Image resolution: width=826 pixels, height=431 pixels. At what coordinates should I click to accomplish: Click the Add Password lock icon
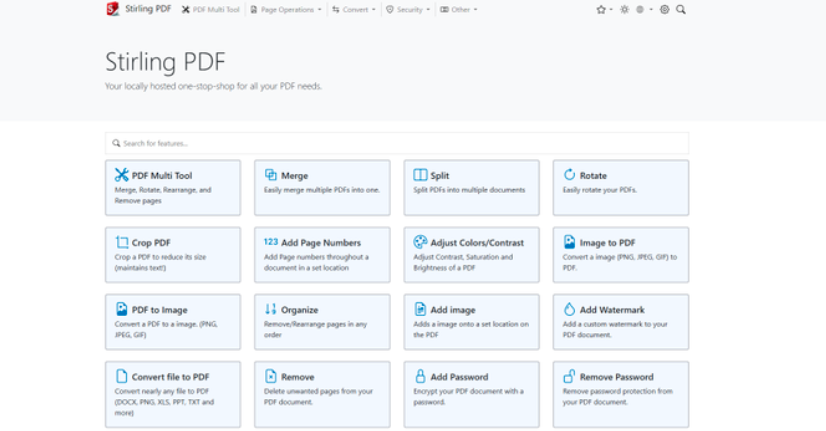[x=420, y=376]
